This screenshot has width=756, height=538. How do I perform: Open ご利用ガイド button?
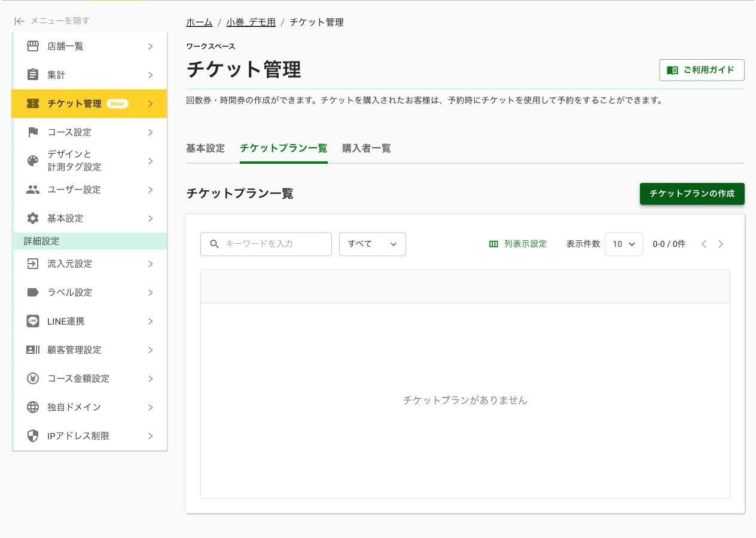[702, 70]
